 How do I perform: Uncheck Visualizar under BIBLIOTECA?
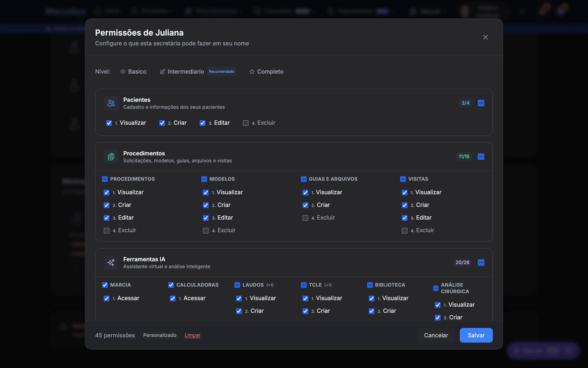click(371, 298)
